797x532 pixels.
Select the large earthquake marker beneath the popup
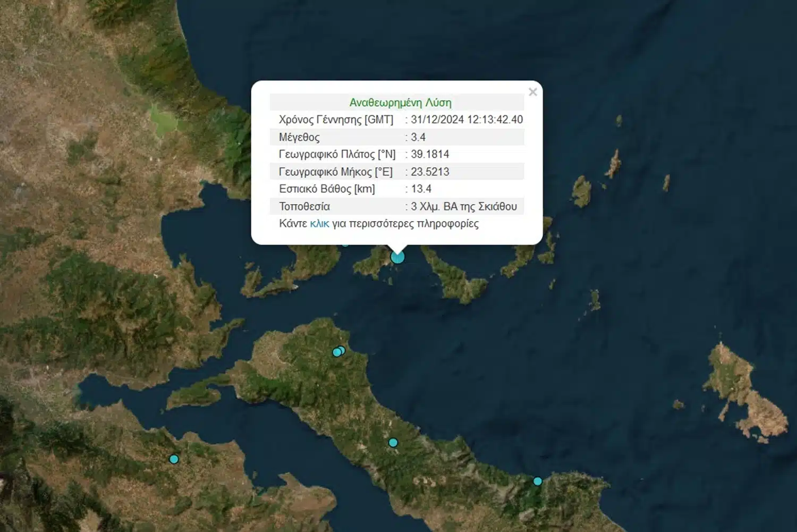tap(397, 257)
